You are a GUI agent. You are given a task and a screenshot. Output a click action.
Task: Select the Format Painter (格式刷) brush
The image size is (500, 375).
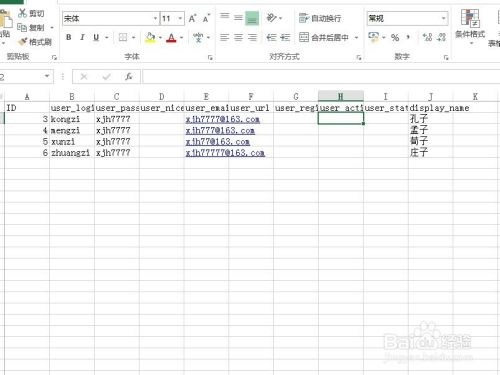pyautogui.click(x=35, y=42)
